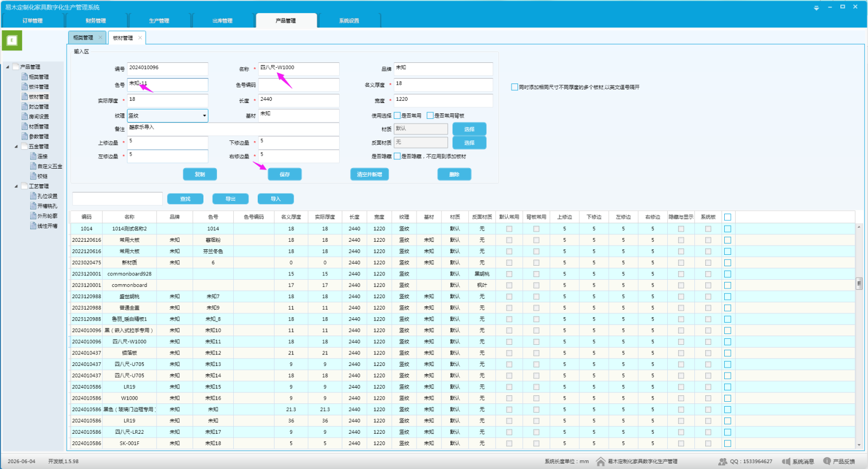Viewport: 868px width, 469px height.
Task: Click the table's vertical scrollbar thumb
Action: (x=859, y=283)
